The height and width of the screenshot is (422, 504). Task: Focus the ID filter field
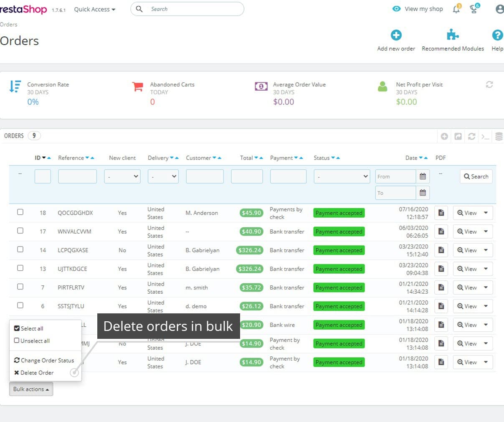click(x=43, y=176)
